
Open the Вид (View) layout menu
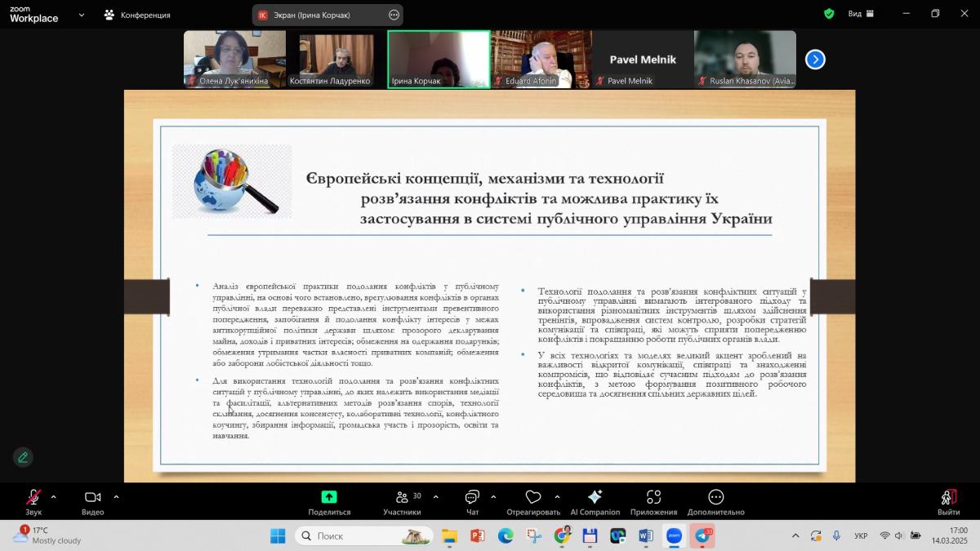860,14
